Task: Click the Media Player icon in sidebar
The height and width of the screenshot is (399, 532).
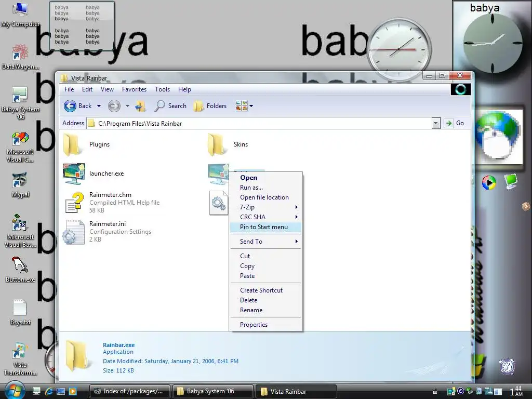Action: [489, 182]
